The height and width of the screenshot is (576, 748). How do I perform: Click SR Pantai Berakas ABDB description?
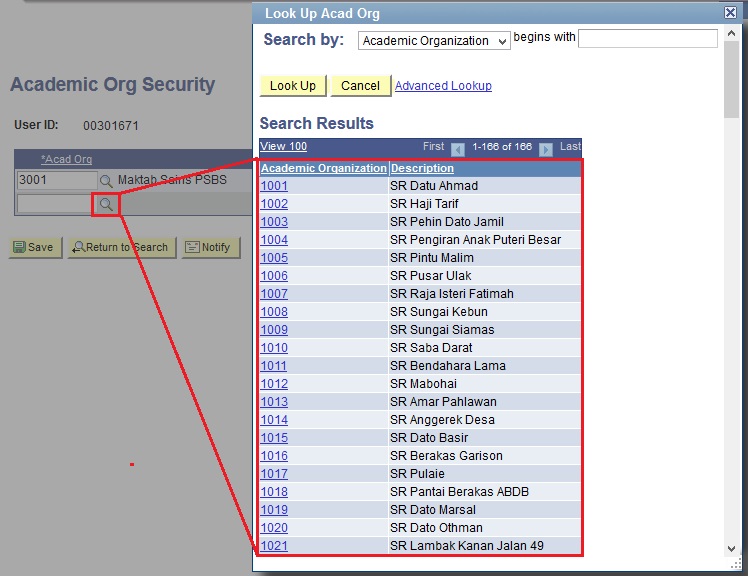460,492
